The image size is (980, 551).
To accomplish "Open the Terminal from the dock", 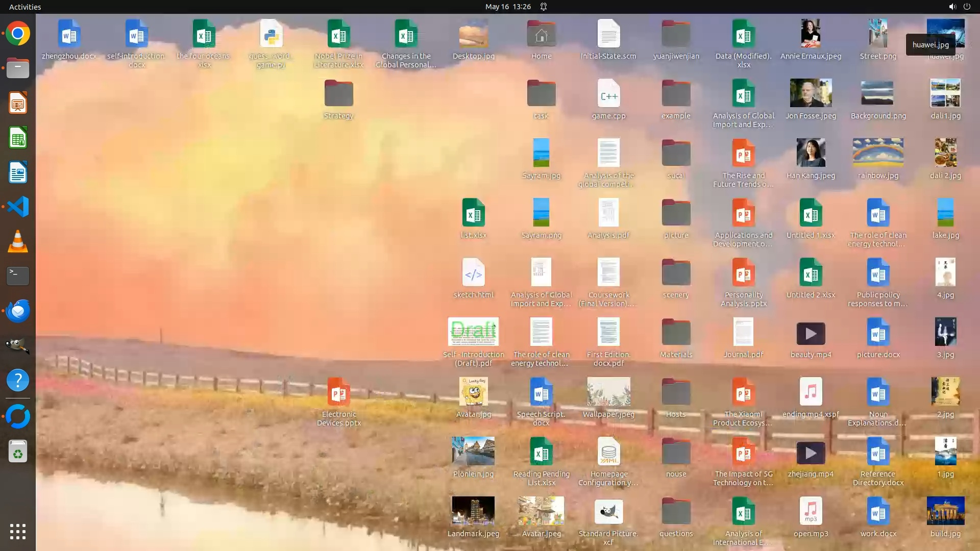I will (x=18, y=276).
